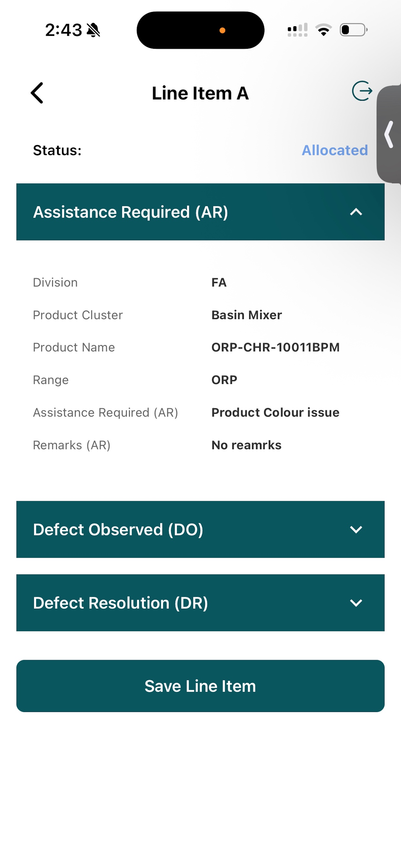Tap the cellular signal icon
This screenshot has height=868, width=401.
pos(298,30)
